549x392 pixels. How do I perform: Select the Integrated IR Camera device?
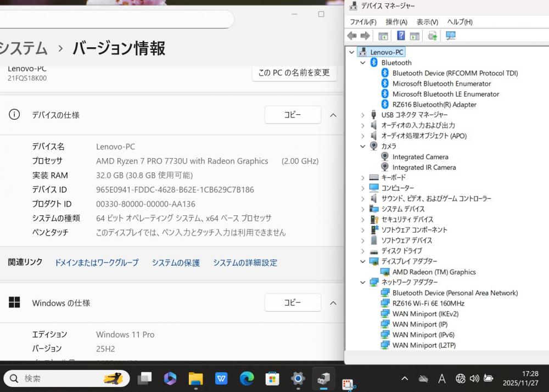[423, 167]
